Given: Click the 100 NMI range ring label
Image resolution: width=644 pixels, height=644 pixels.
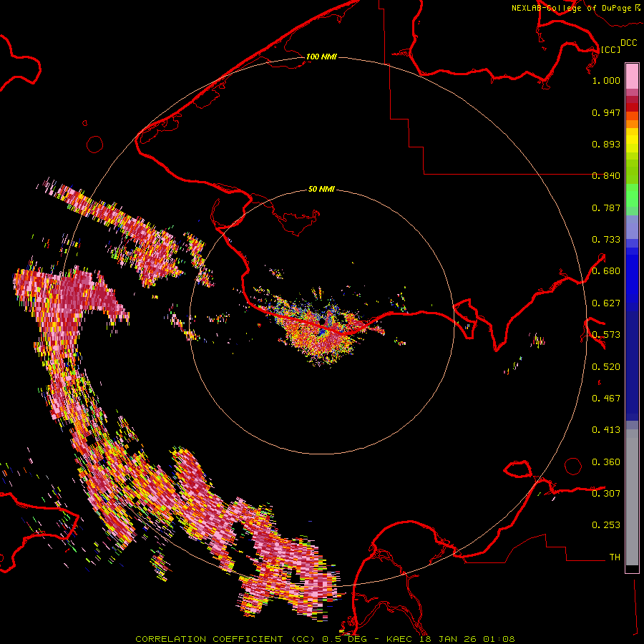Looking at the screenshot, I should pyautogui.click(x=321, y=57).
